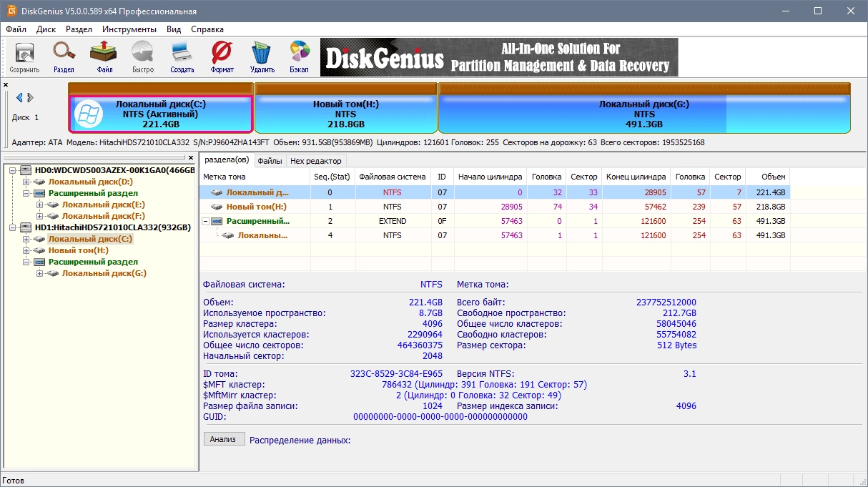Go to next disk with the right arrow
Screen dimensions: 868x487
tap(31, 98)
